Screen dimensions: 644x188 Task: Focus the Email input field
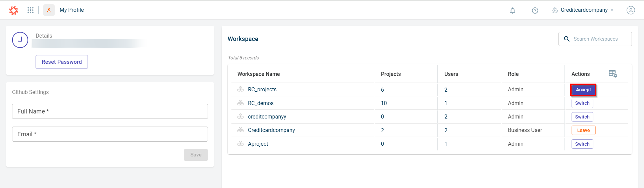tap(110, 134)
